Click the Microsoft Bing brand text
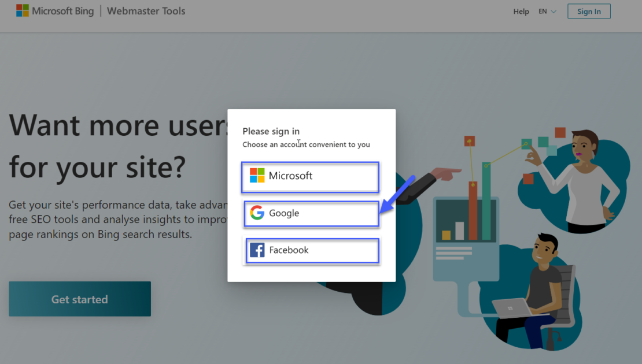This screenshot has height=364, width=642. tap(62, 11)
